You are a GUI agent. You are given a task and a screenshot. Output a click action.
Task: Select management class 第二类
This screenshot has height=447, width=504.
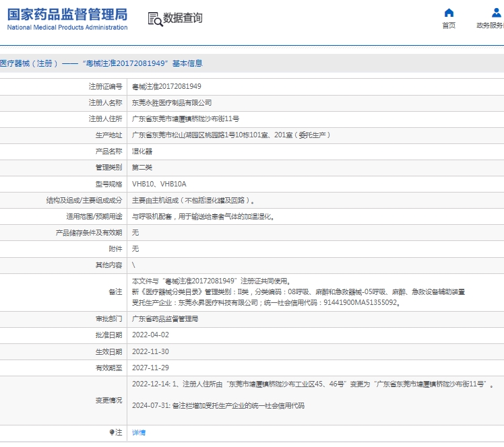[142, 168]
